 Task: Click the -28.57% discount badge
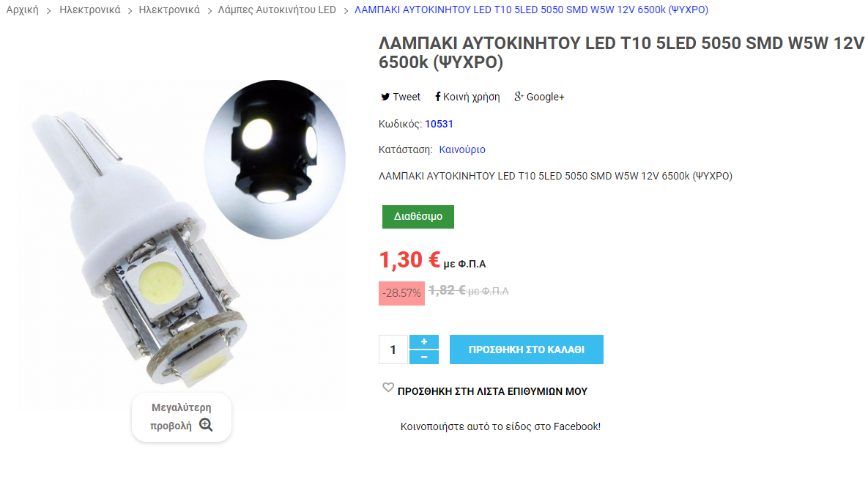(x=402, y=293)
